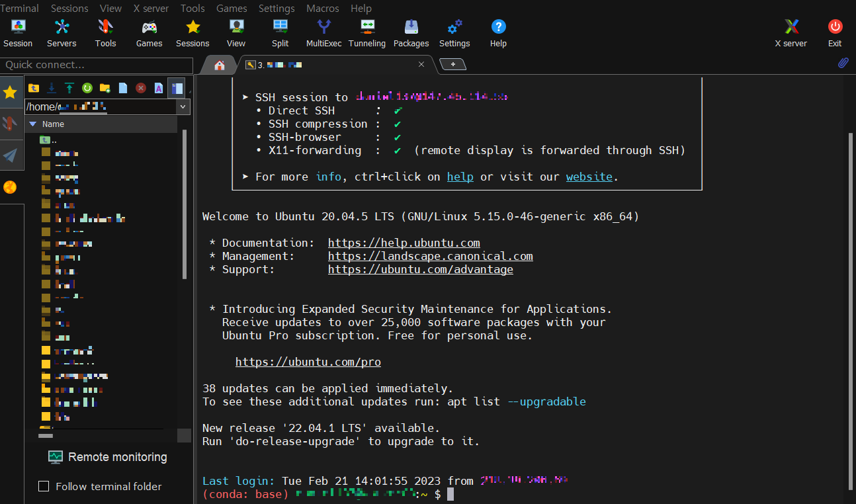Click the red delete icon in SFTP toolbar
This screenshot has height=504, width=856.
pos(141,87)
